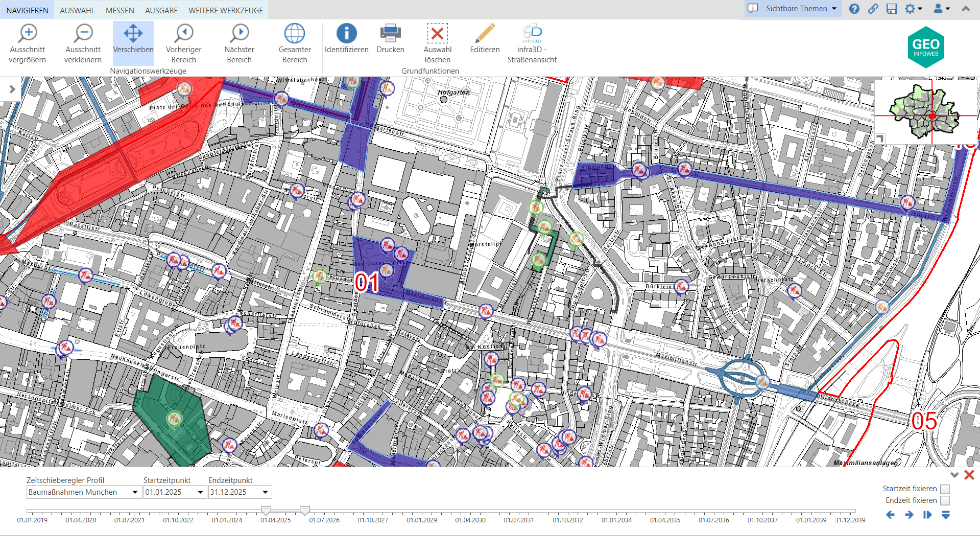This screenshot has height=552, width=980.
Task: Click construction marker near Thierschplatz
Action: point(795,291)
